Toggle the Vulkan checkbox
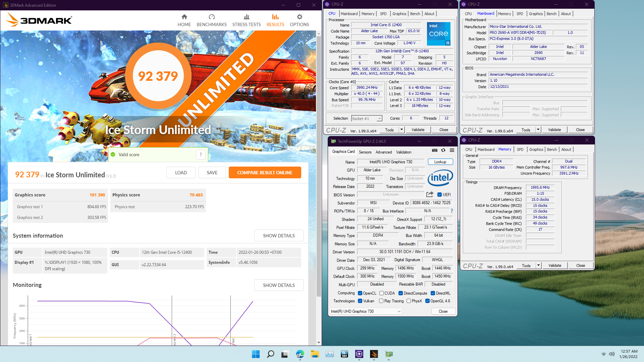Image resolution: width=644 pixels, height=362 pixels. (x=360, y=301)
